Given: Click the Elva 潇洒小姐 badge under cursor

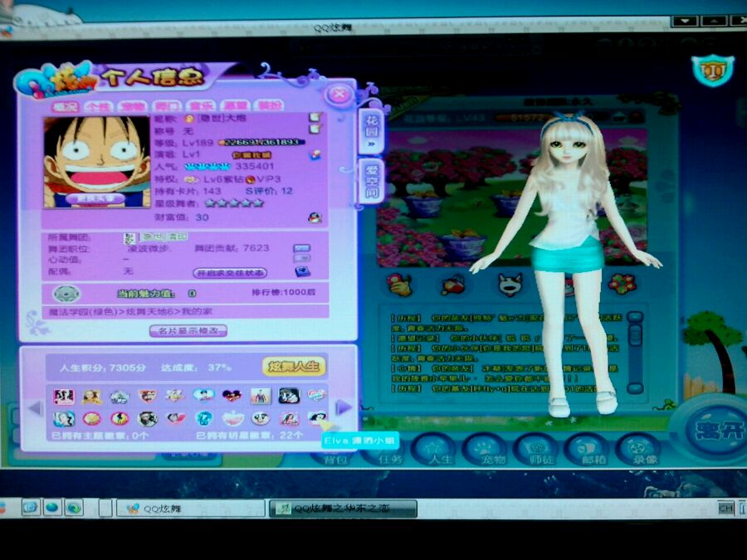Looking at the screenshot, I should (x=317, y=418).
